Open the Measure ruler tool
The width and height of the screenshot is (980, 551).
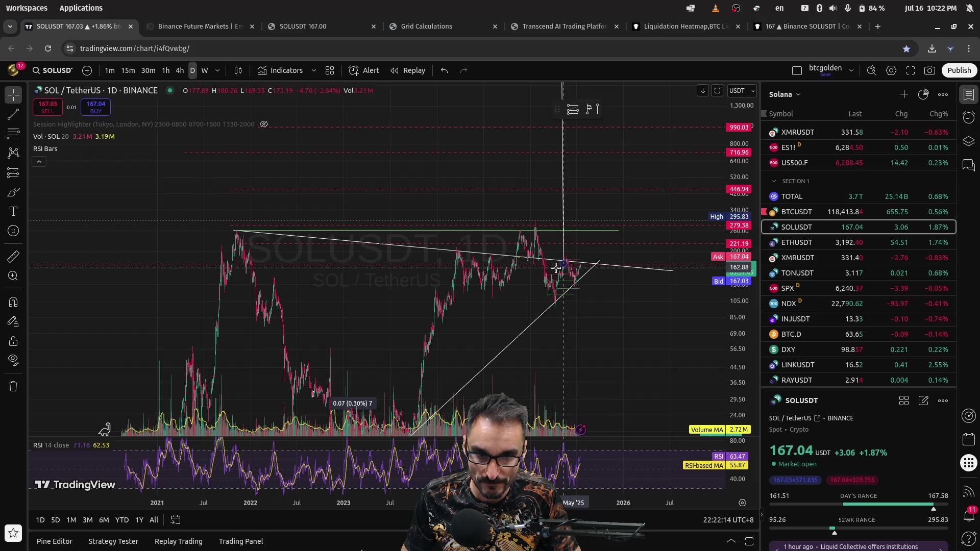coord(13,257)
